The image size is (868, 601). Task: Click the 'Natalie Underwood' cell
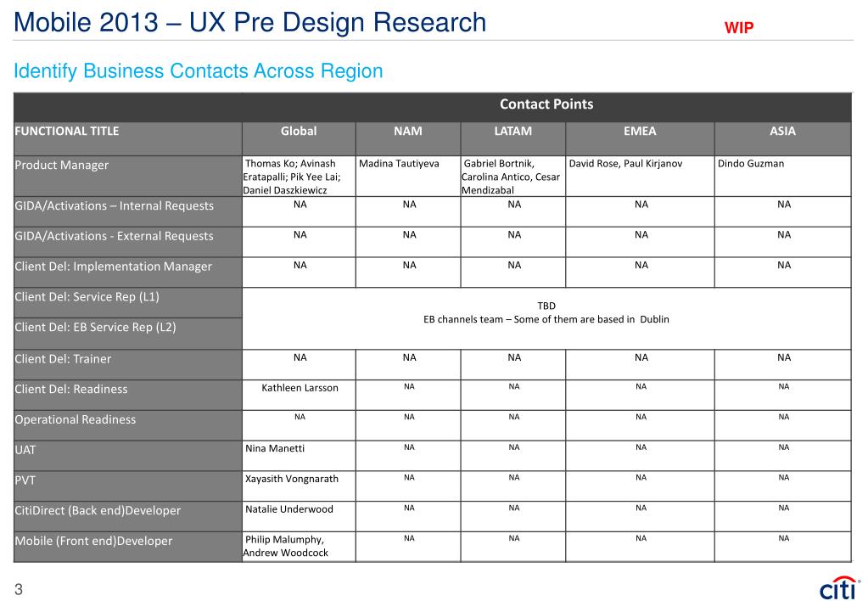click(x=299, y=516)
